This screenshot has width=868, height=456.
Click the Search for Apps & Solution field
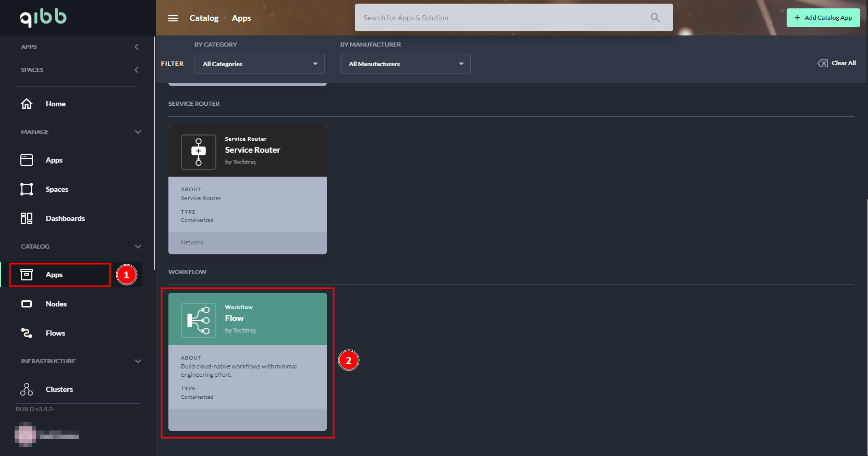tap(500, 18)
